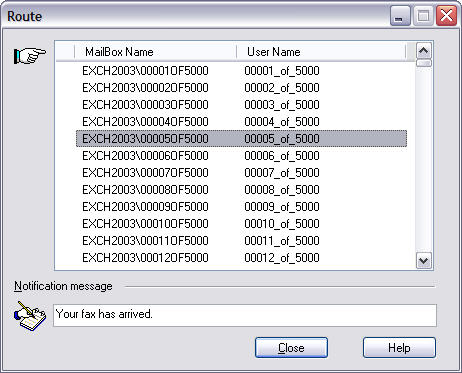This screenshot has height=373, width=462.
Task: Select mailbox EXCH2003\00011OF5000
Action: 145,241
